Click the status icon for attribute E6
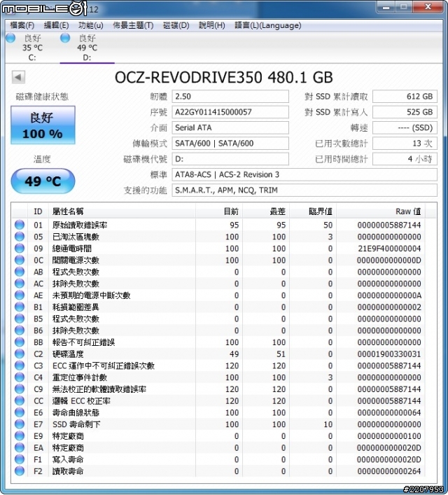 (20, 412)
